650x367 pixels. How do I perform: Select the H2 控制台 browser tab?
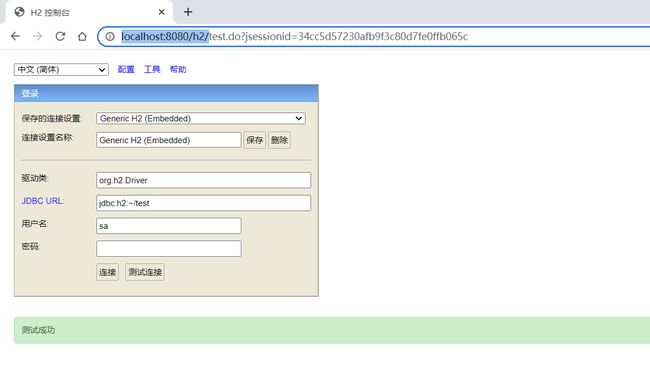[x=89, y=12]
